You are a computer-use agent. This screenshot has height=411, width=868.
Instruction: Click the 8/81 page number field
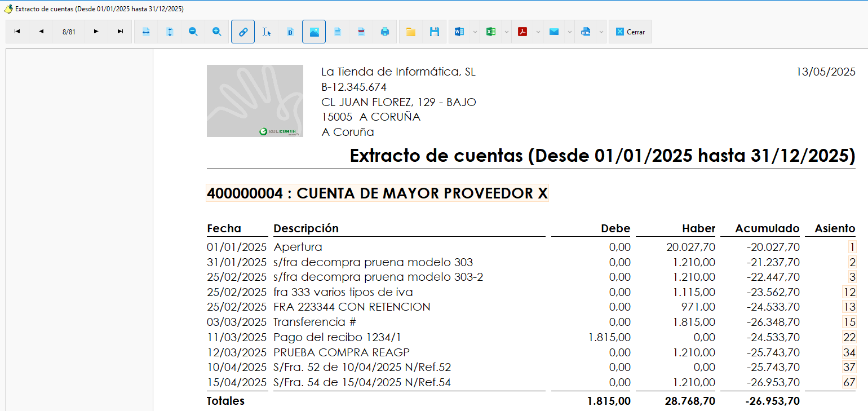coord(69,32)
